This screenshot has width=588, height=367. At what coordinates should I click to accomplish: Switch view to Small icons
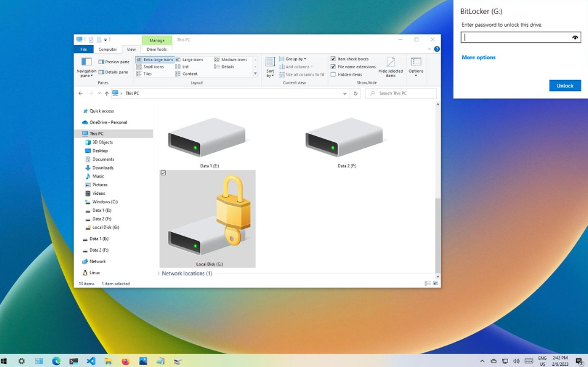154,67
